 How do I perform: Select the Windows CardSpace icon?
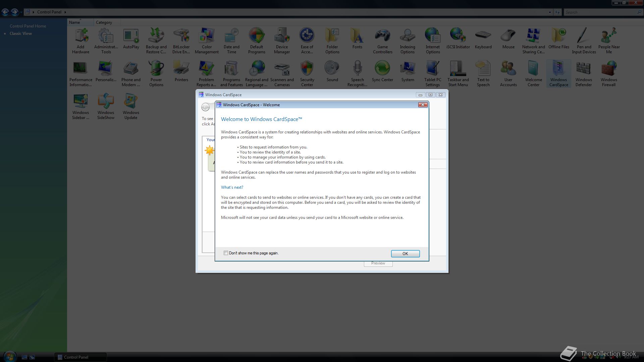tap(558, 74)
